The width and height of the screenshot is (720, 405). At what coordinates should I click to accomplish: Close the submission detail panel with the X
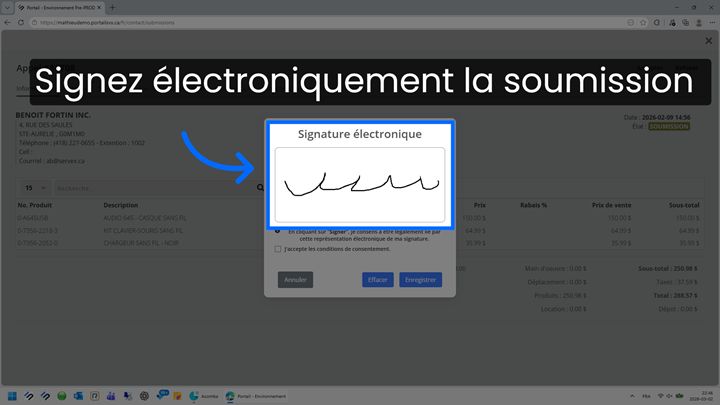[x=709, y=41]
